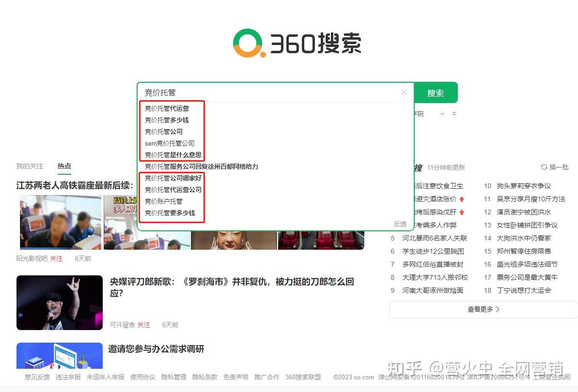This screenshot has width=578, height=392.
Task: Select suggestion 竞价托管要多少钱
Action: point(170,213)
